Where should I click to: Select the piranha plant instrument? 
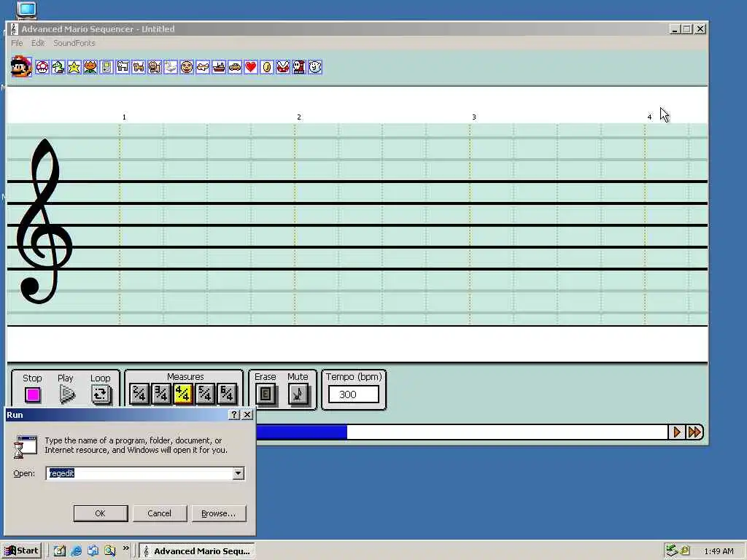click(x=283, y=67)
